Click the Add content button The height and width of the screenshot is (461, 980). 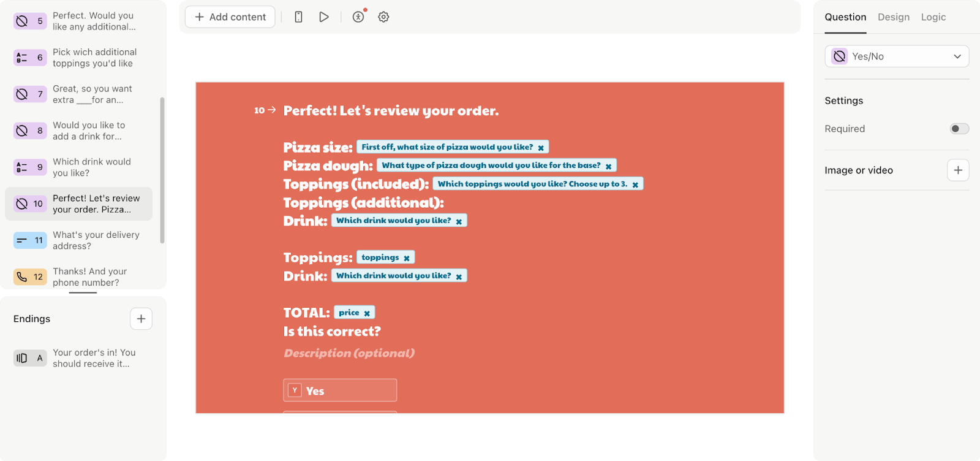(x=230, y=17)
